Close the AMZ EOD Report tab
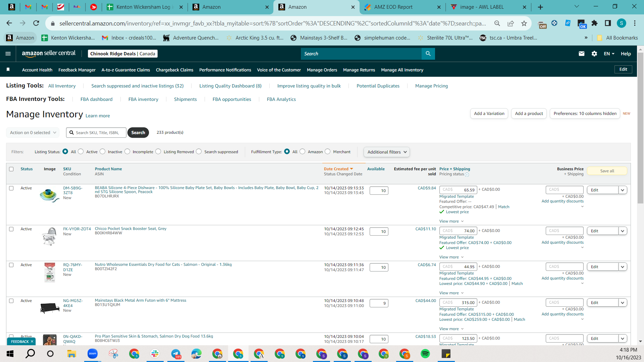644x362 pixels. coord(439,7)
